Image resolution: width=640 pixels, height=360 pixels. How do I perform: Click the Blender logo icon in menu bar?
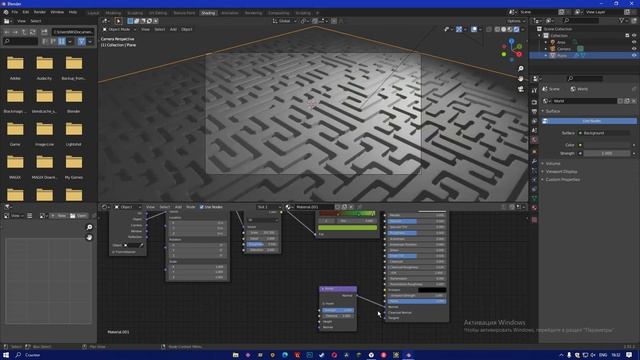coord(6,12)
